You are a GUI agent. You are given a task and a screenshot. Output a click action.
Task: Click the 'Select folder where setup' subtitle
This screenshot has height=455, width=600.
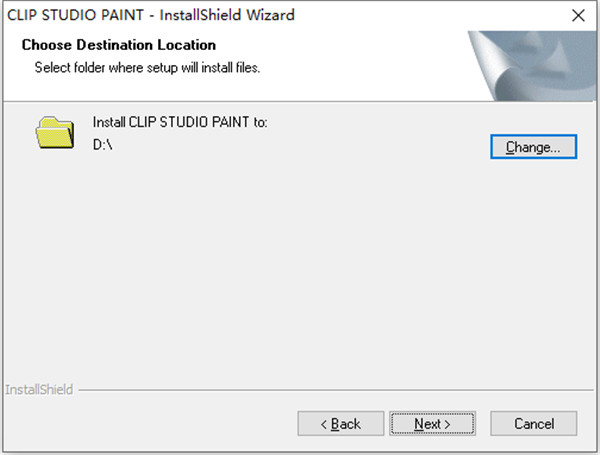click(x=147, y=68)
